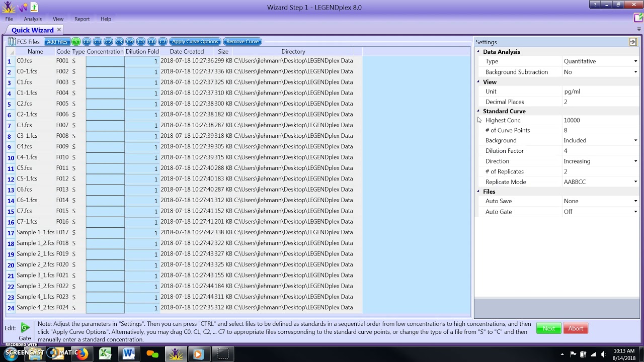The image size is (644, 362).
Task: Edit the Decimal Places value 2
Action: 601,102
